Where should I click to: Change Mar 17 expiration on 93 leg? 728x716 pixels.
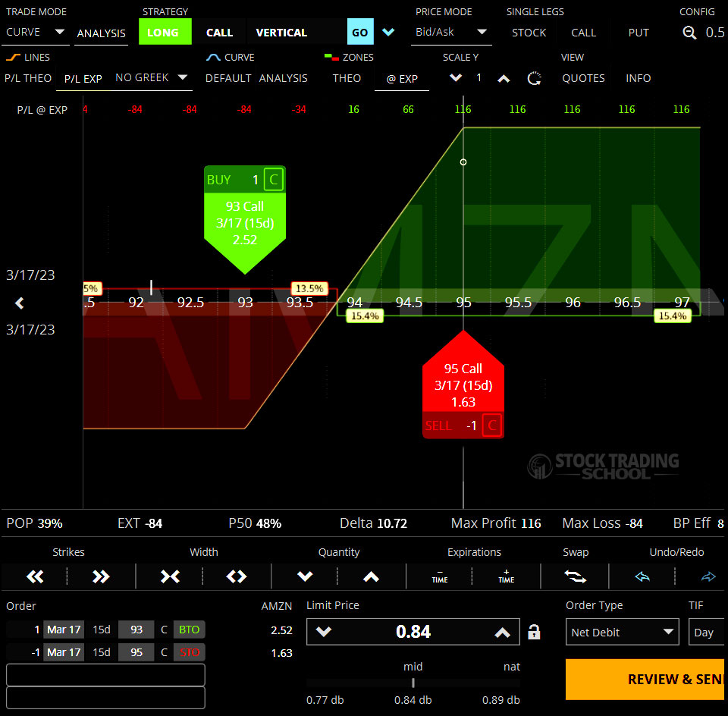[x=64, y=630]
